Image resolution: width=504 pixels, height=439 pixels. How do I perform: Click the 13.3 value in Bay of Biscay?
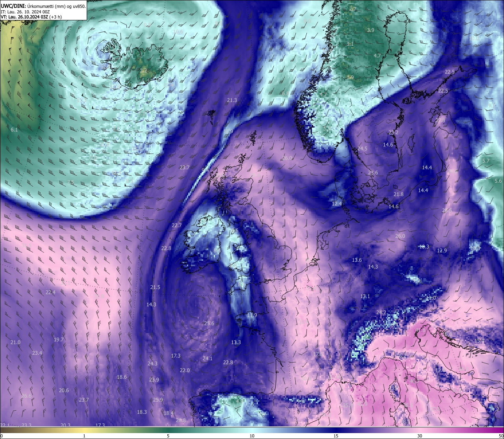pos(236,342)
